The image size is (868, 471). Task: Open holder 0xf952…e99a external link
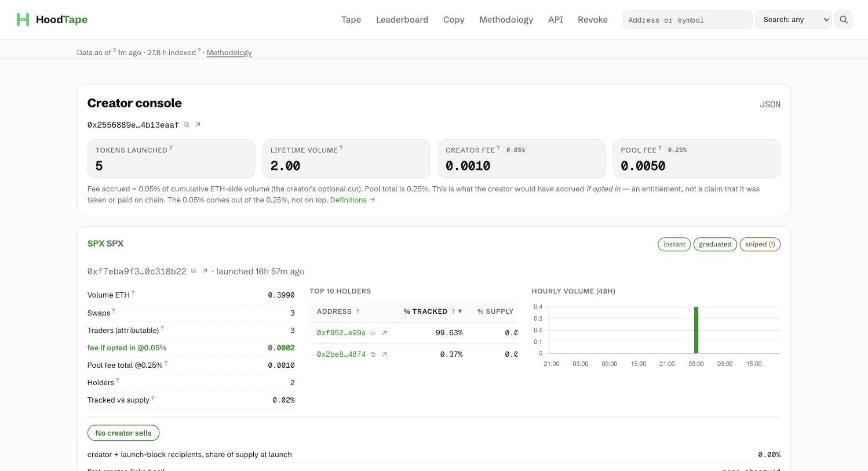point(384,333)
